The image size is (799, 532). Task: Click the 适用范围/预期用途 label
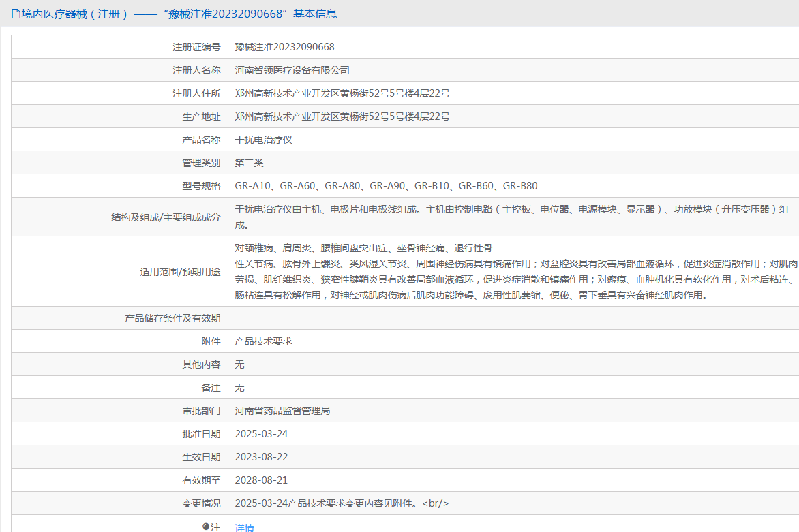181,272
